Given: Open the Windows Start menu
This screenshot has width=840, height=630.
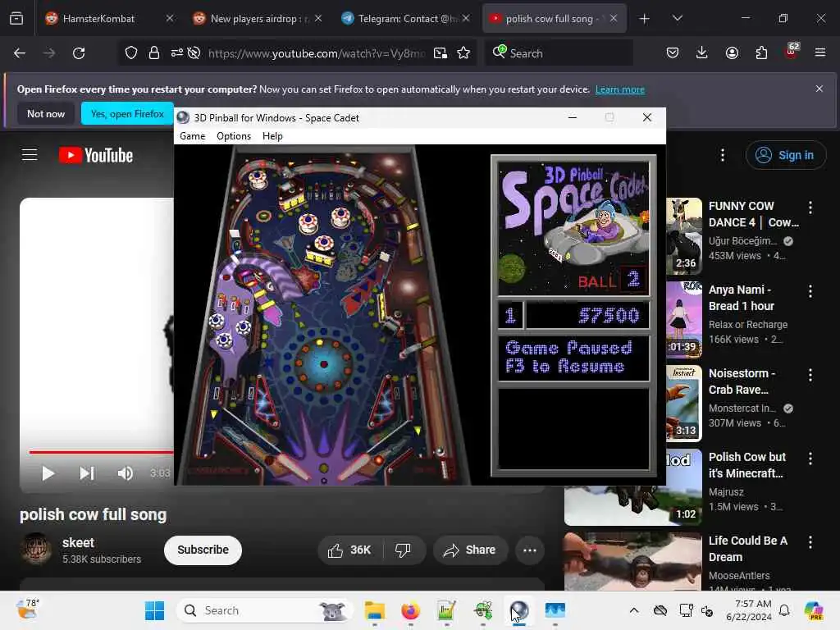Looking at the screenshot, I should pos(155,610).
